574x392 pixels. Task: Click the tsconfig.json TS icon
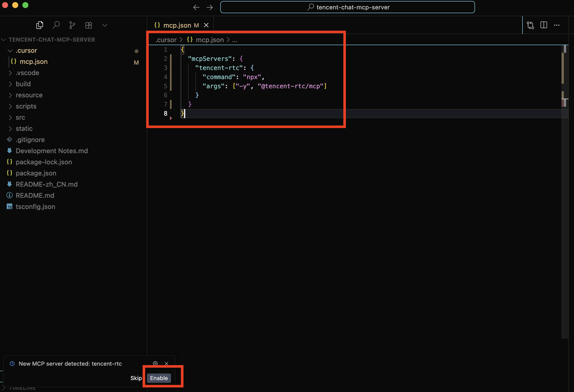[9, 206]
